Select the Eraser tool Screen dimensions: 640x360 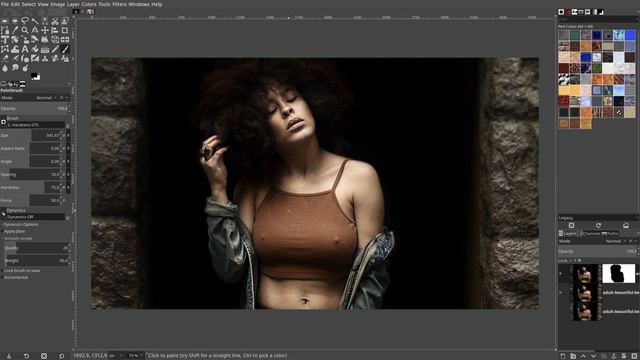point(5,59)
